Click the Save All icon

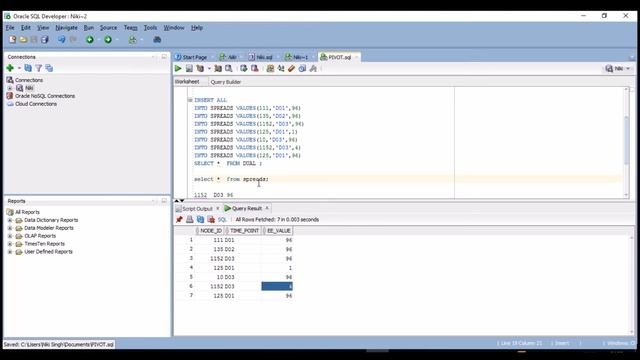coord(44,40)
